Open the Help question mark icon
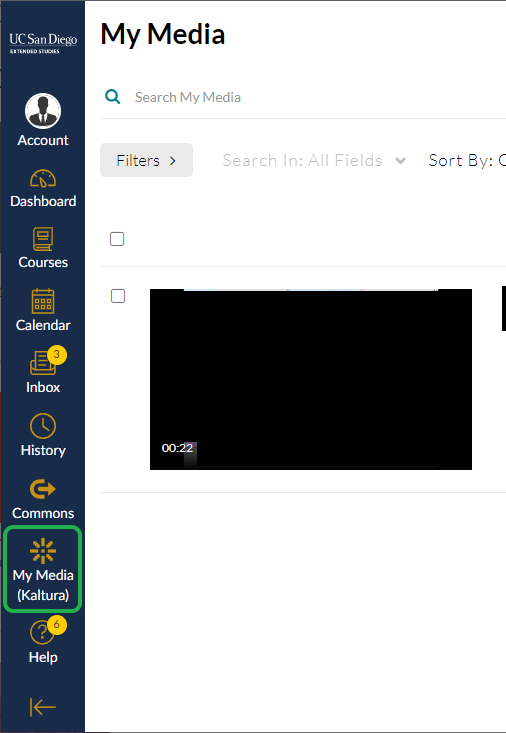This screenshot has width=506, height=733. [42, 632]
